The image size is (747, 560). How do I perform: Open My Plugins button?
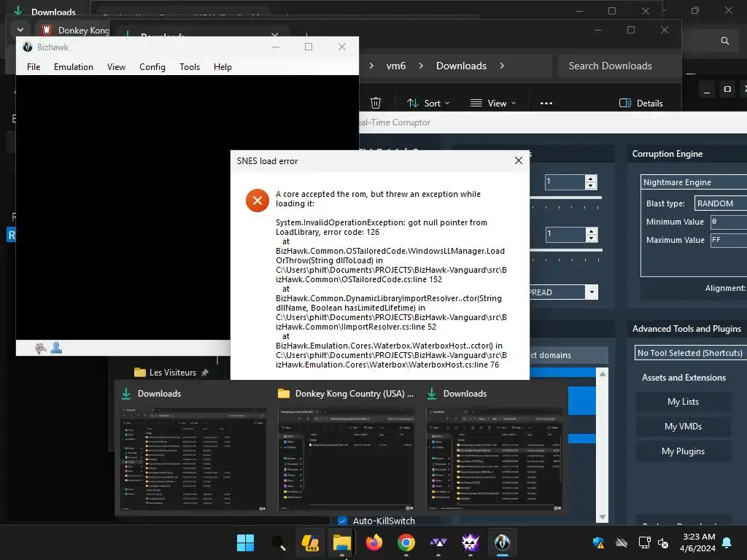pyautogui.click(x=683, y=451)
